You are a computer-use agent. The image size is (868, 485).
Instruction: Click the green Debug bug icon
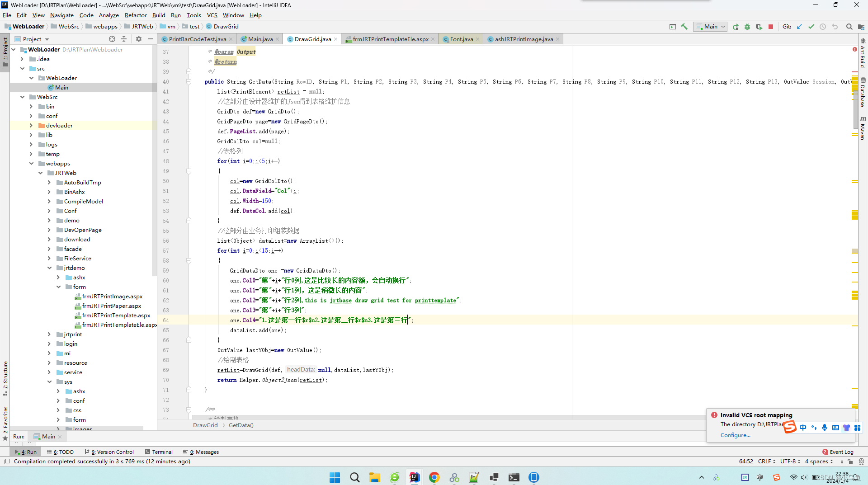tap(747, 27)
